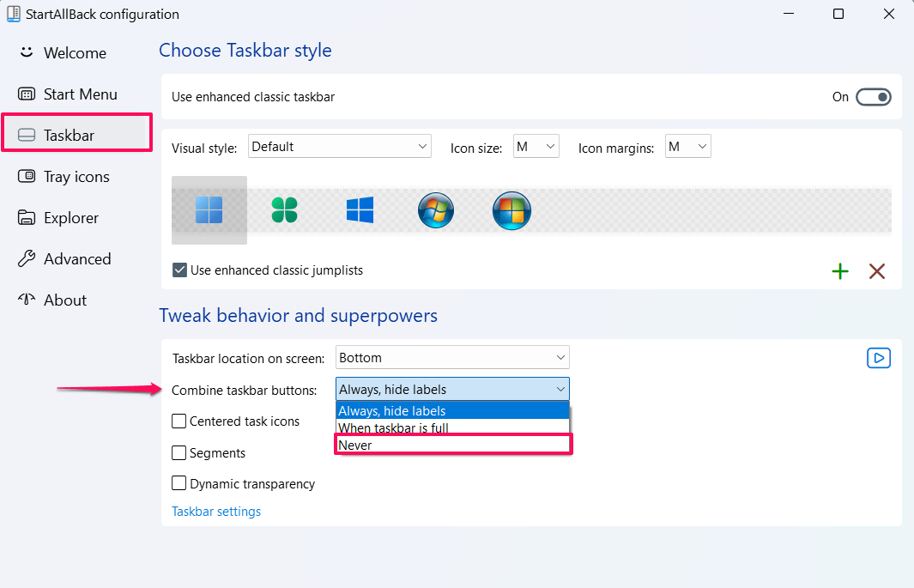Select the Windows 7 orb start icon
This screenshot has height=588, width=914.
436,210
